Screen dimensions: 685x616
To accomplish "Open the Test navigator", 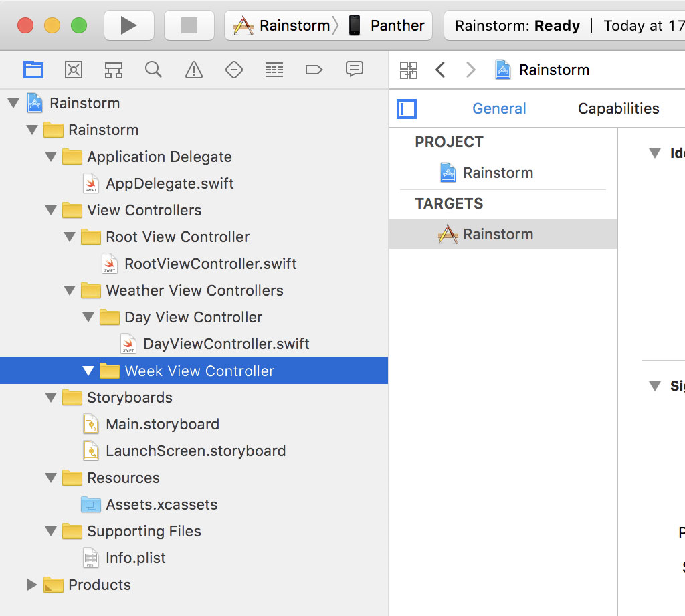I will (233, 69).
